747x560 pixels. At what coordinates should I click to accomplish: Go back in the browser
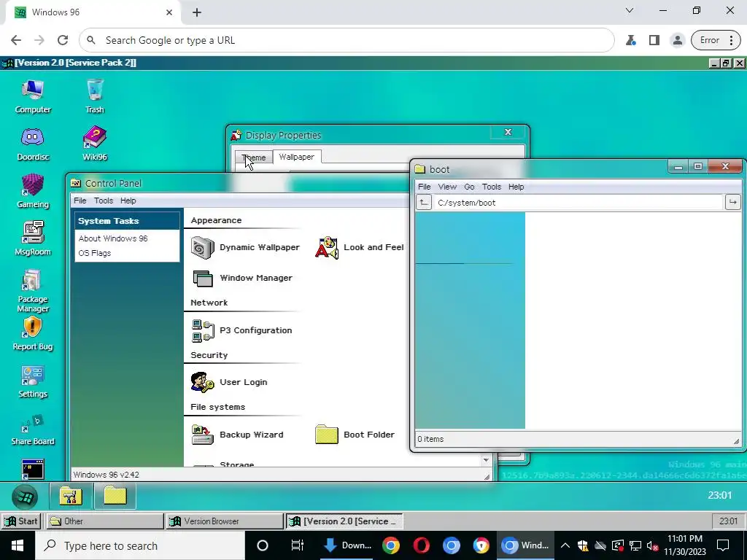click(16, 41)
